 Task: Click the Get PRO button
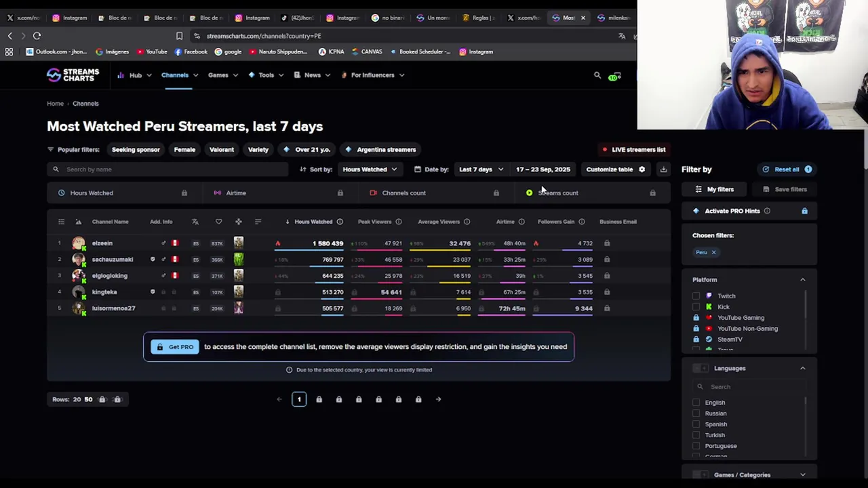coord(175,347)
